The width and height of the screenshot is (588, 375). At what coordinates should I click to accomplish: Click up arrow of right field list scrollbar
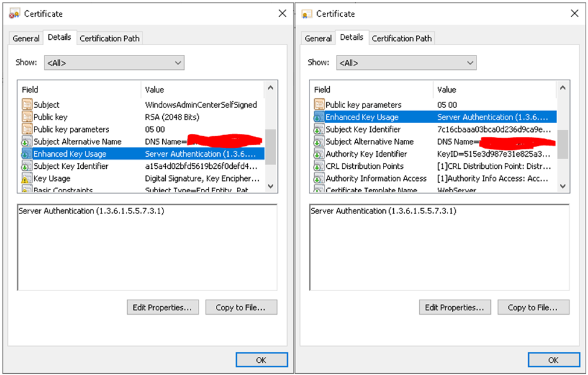pos(563,88)
